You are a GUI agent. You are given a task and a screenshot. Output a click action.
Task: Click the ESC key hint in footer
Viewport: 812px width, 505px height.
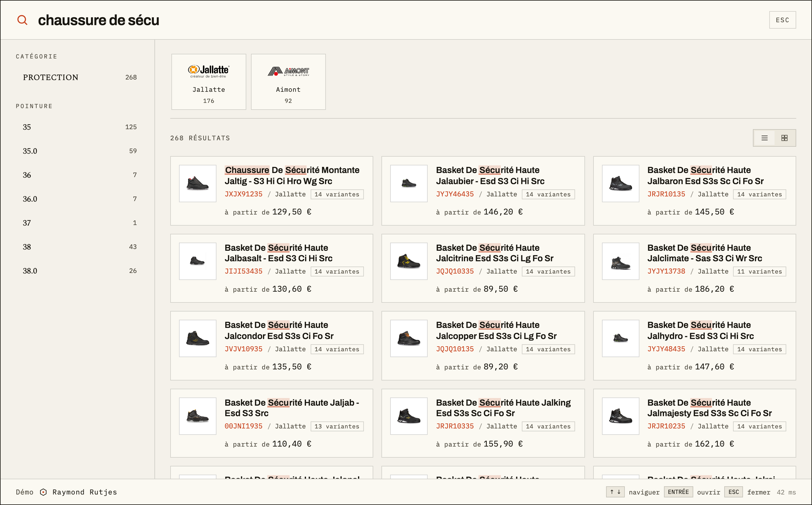[733, 492]
